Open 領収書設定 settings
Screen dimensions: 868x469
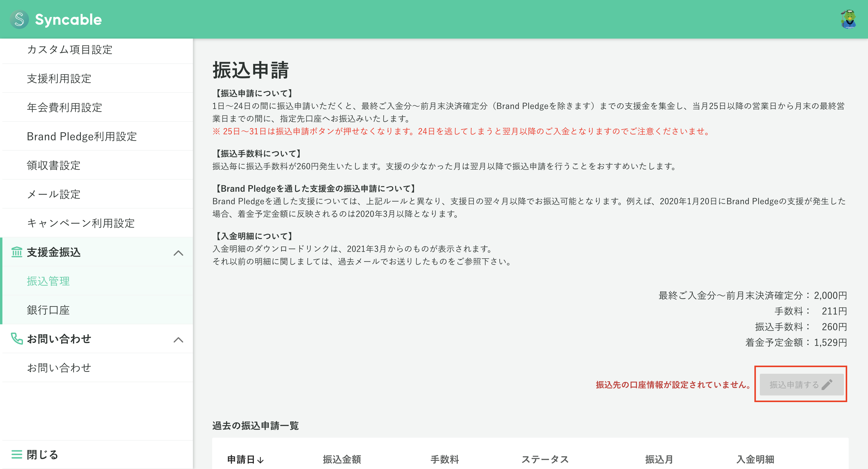coord(53,165)
